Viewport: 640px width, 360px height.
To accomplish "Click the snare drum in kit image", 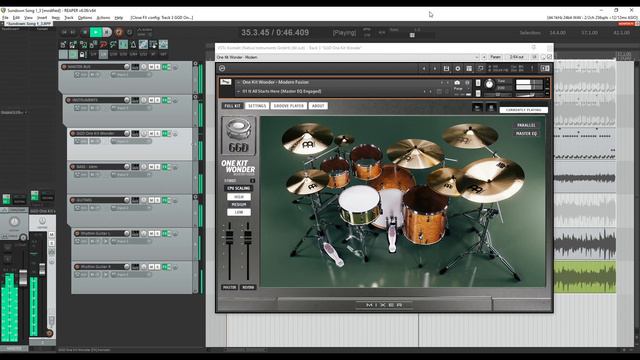I will click(359, 205).
